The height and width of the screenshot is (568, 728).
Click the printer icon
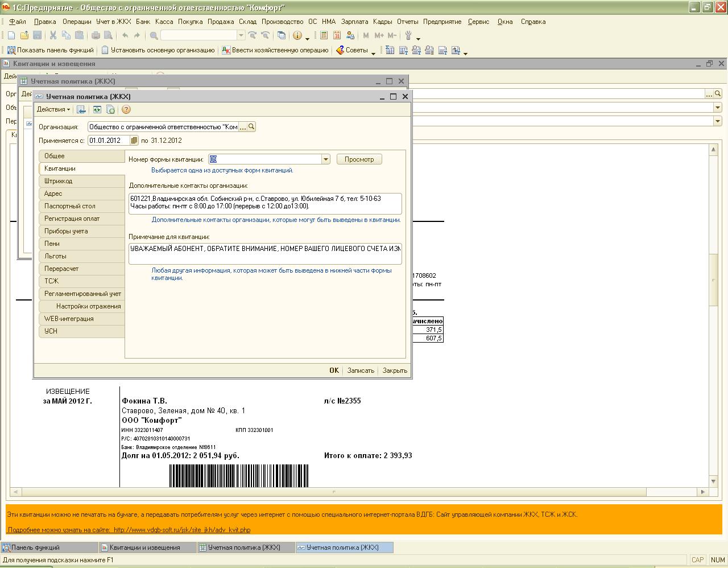point(96,35)
